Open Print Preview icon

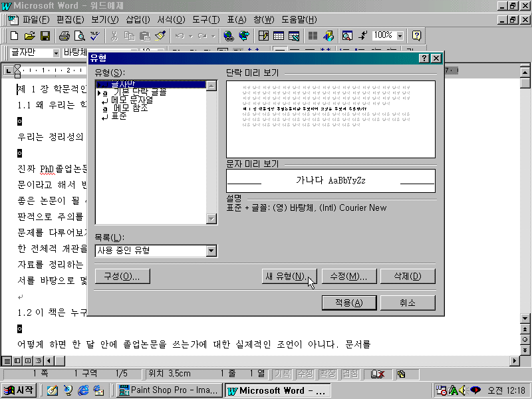pyautogui.click(x=80, y=36)
